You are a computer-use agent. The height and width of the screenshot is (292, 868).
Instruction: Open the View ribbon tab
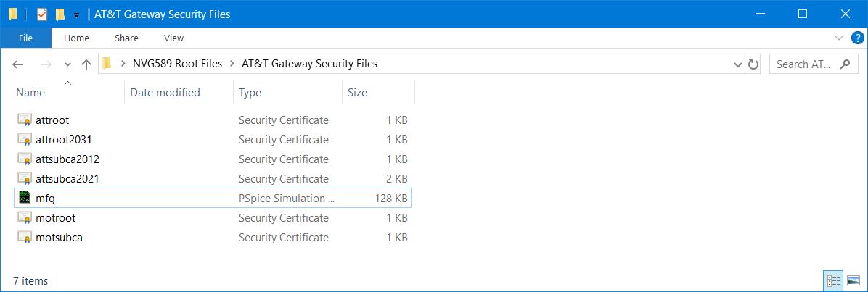(174, 38)
